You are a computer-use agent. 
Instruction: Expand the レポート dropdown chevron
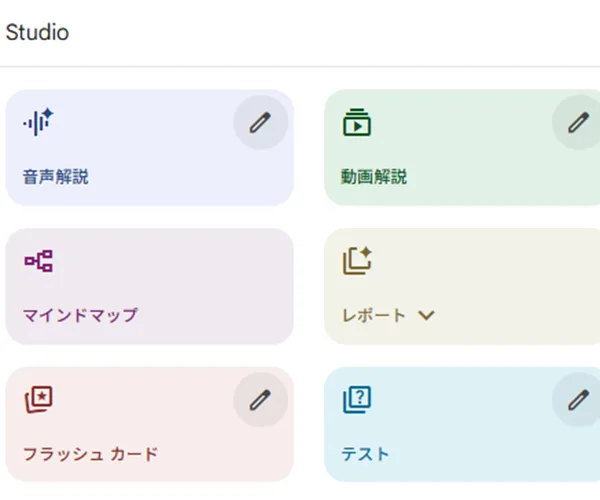pos(426,316)
